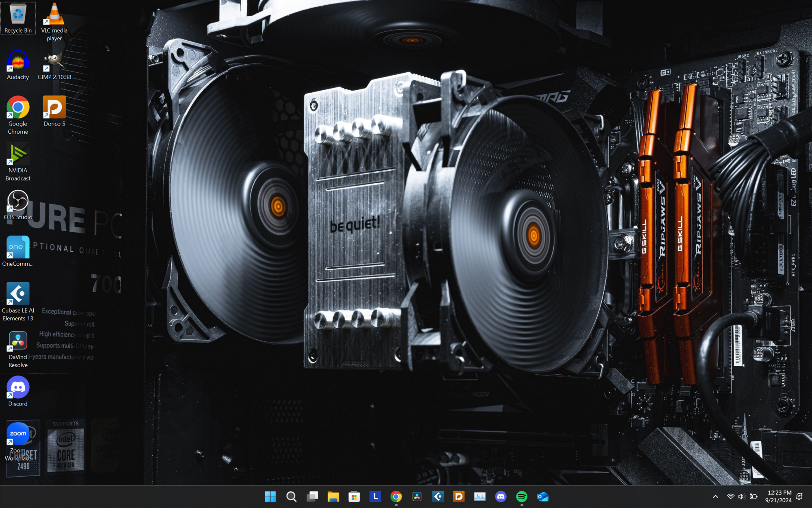The width and height of the screenshot is (812, 508).
Task: Toggle Task View on the taskbar
Action: (x=312, y=496)
